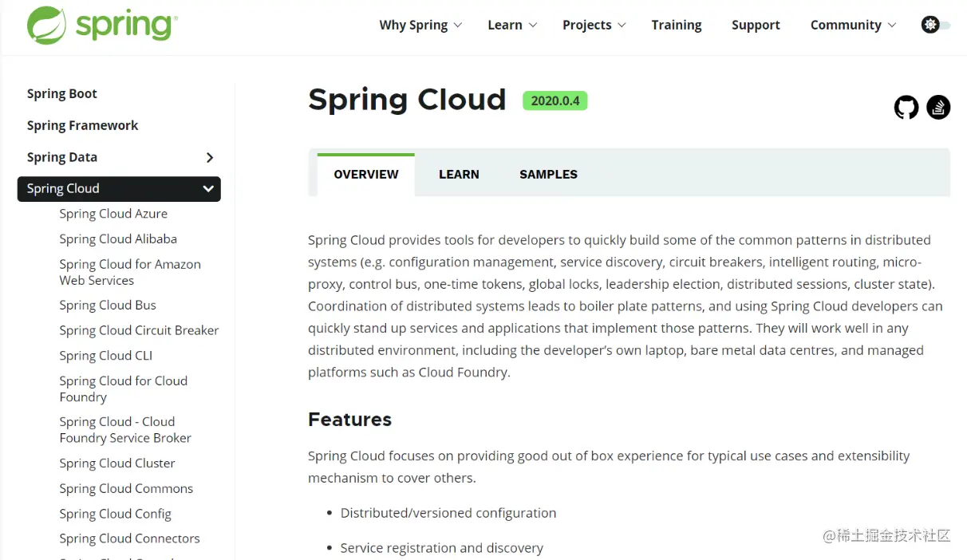This screenshot has width=967, height=560.
Task: Open Spring Cloud Azure
Action: [113, 214]
